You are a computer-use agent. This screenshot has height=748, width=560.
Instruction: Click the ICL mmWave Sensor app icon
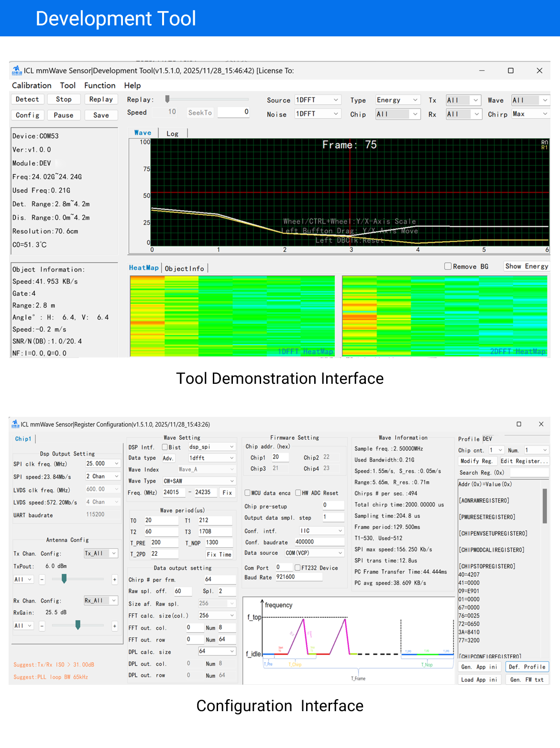coord(17,70)
